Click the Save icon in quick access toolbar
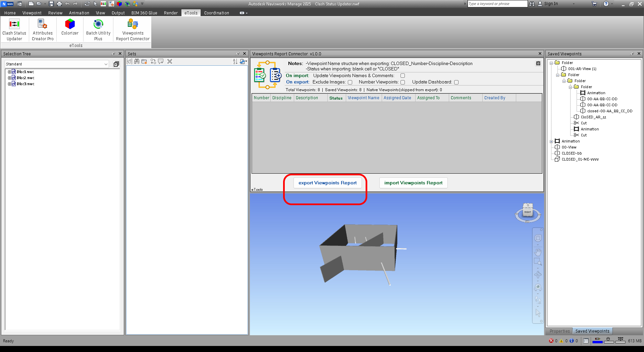644x352 pixels. [51, 4]
